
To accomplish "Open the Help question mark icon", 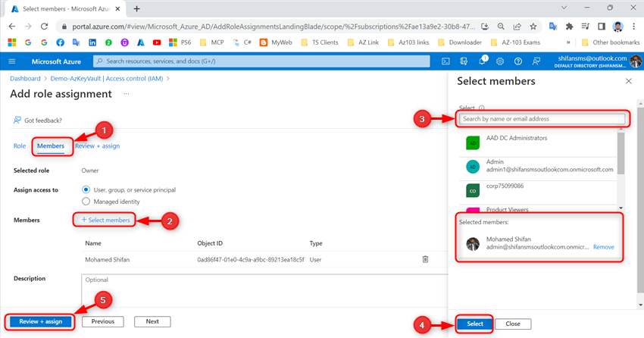I will point(518,61).
